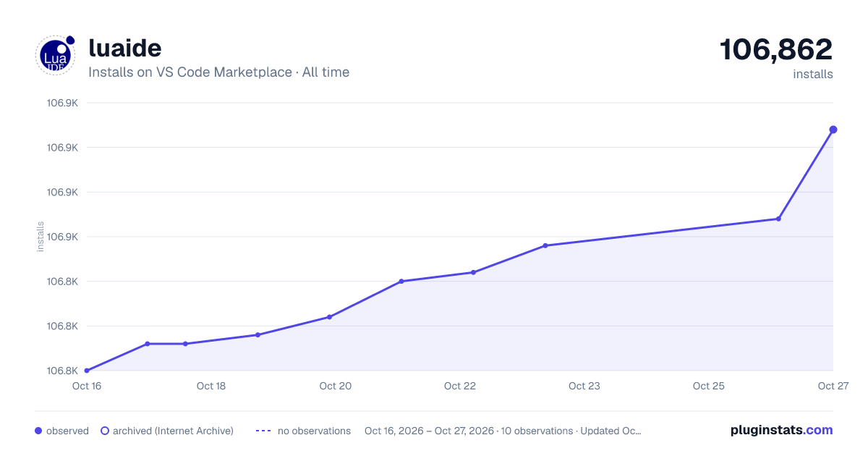868x456 pixels.
Task: Click the luaide title heading
Action: (124, 48)
